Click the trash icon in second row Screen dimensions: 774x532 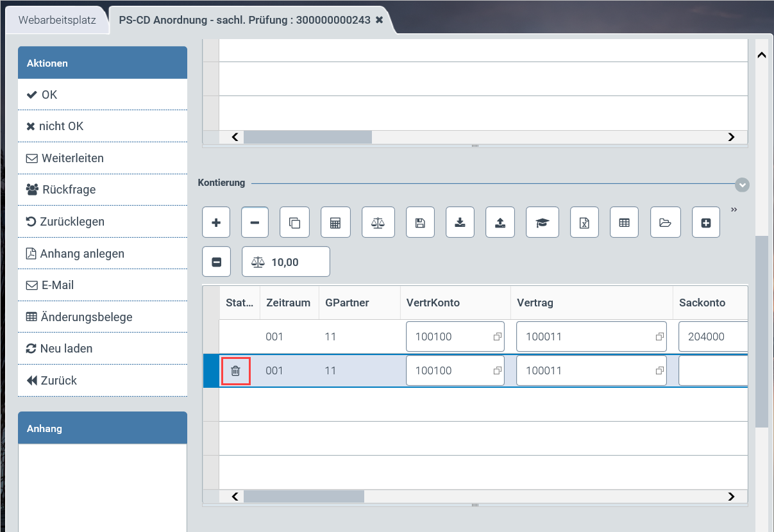(x=235, y=370)
